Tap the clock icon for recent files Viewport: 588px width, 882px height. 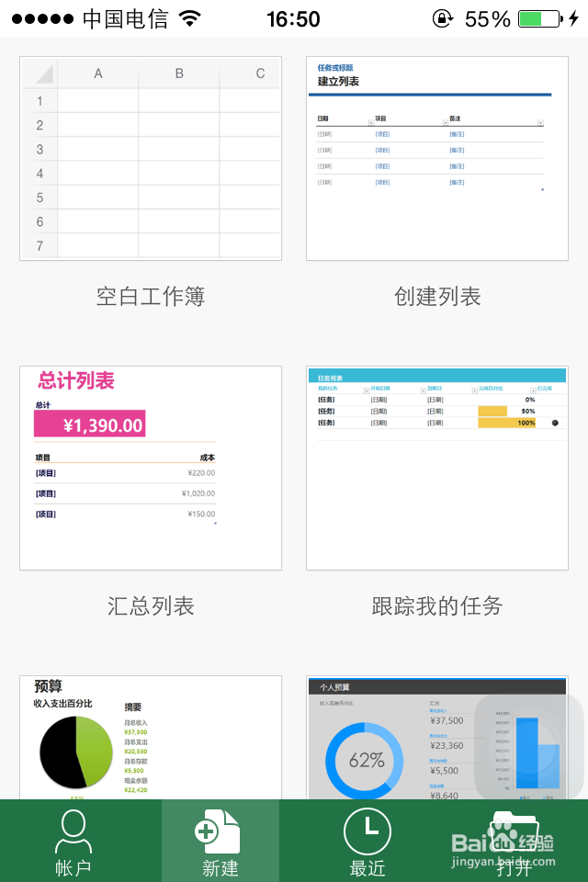[x=367, y=831]
